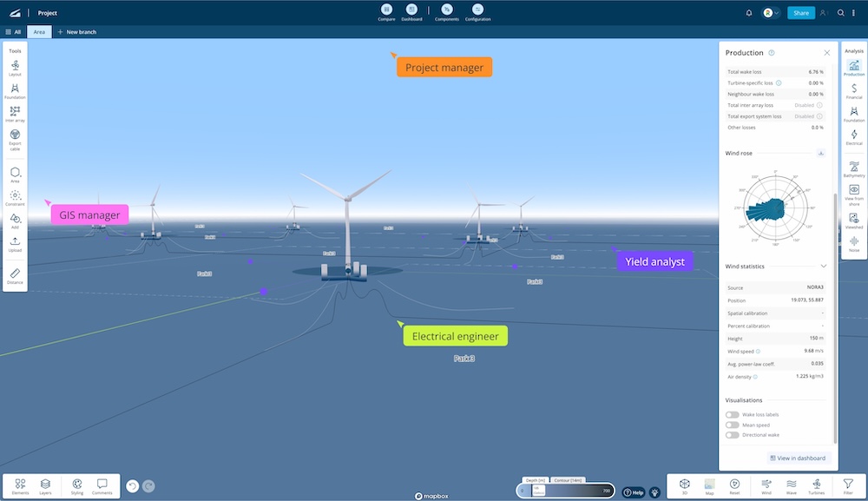Open View in dashboard
This screenshot has width=868, height=501.
coord(797,458)
